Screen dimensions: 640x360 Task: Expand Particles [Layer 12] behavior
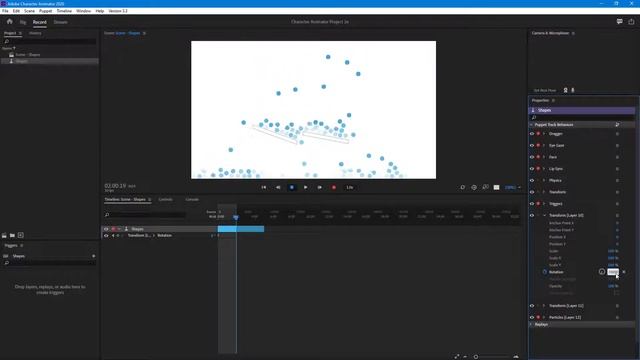coord(544,317)
